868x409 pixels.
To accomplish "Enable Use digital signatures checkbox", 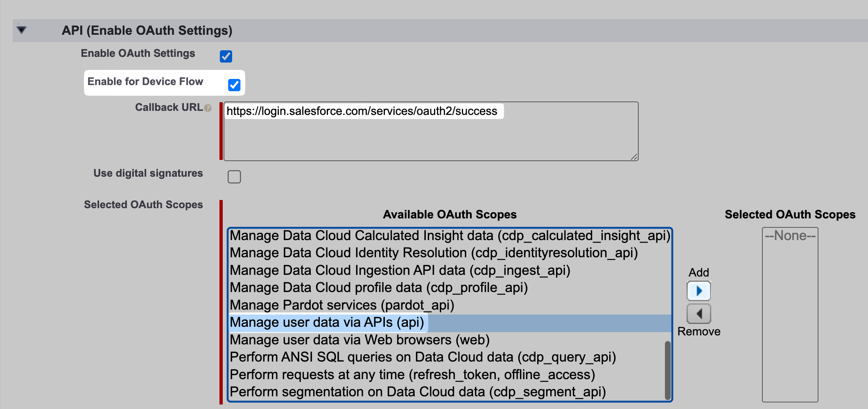I will coord(234,177).
